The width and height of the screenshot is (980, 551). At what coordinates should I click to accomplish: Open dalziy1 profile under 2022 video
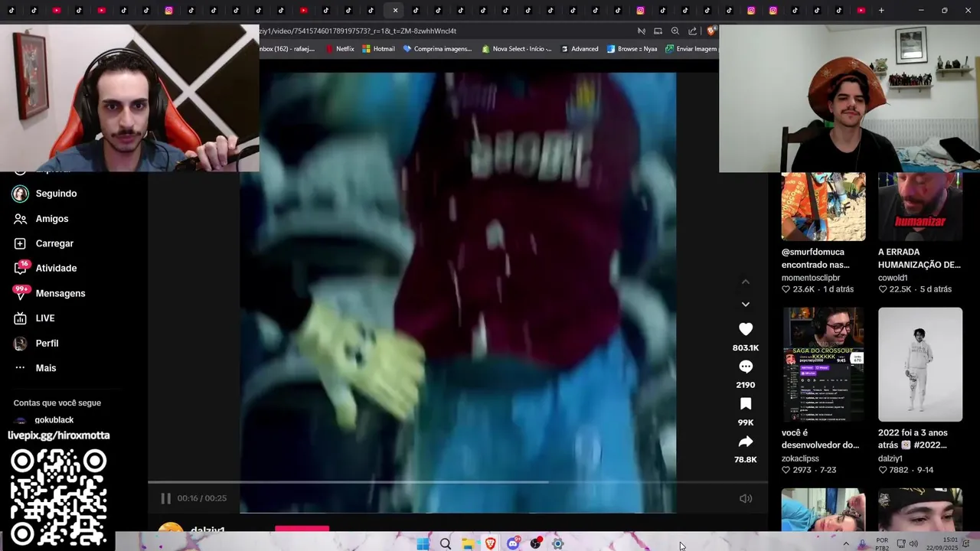pos(890,458)
